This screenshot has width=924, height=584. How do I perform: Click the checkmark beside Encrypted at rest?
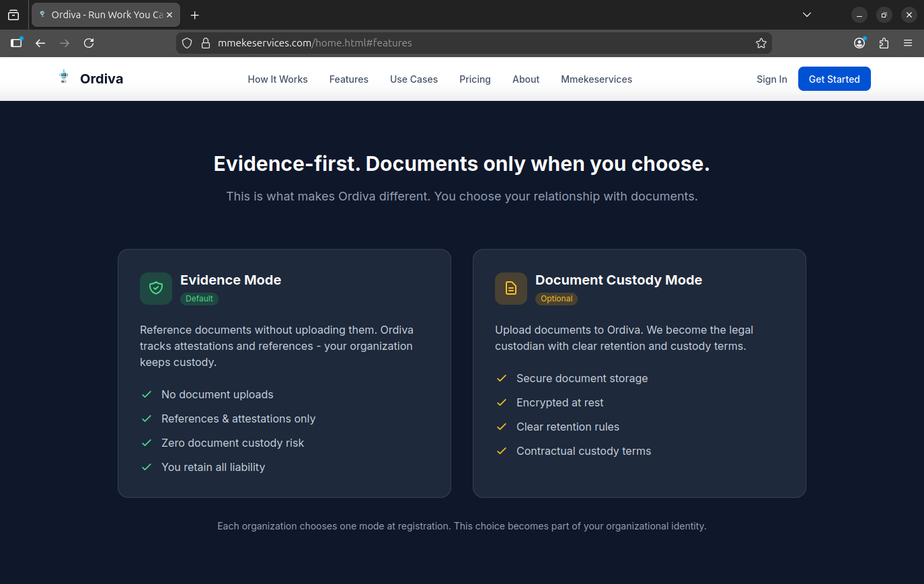click(502, 402)
